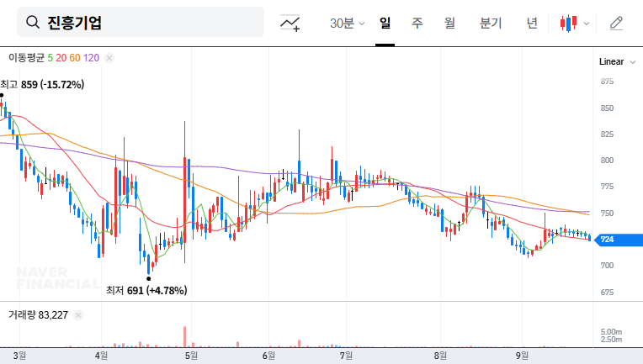Expand the chart type dropdown arrow
This screenshot has height=364, width=643.
(587, 24)
